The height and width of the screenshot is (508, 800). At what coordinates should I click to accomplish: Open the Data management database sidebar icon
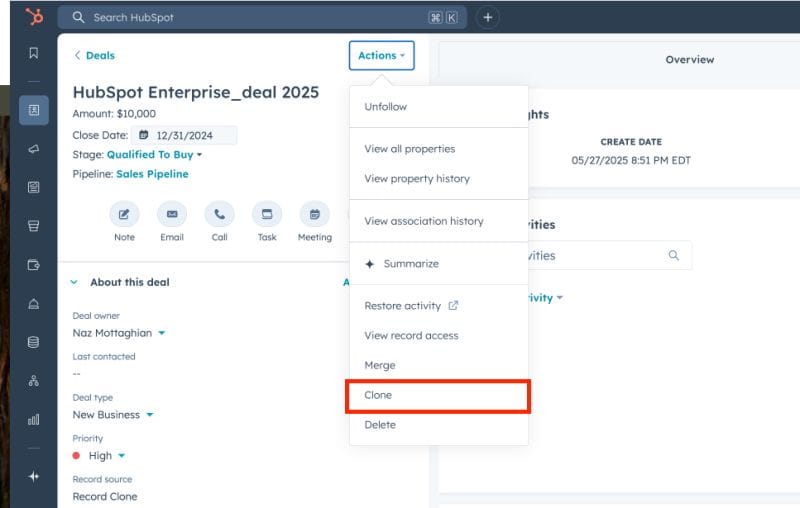[34, 342]
